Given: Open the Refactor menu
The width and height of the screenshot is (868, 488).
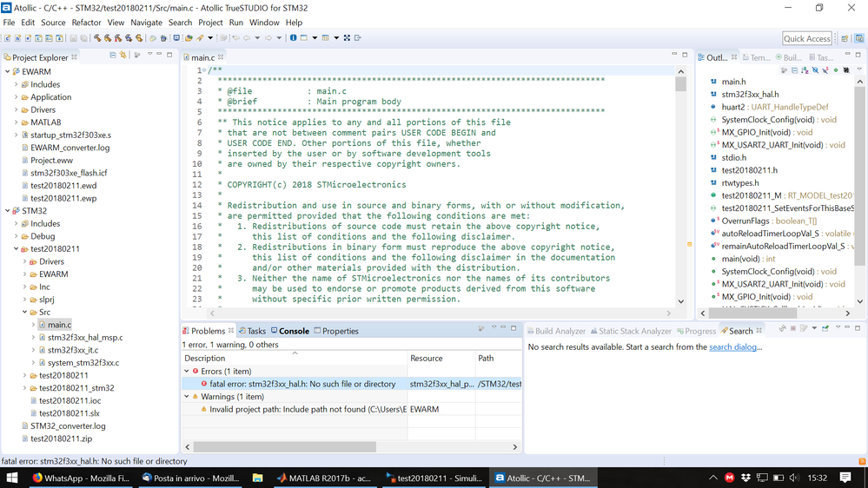Looking at the screenshot, I should [86, 23].
